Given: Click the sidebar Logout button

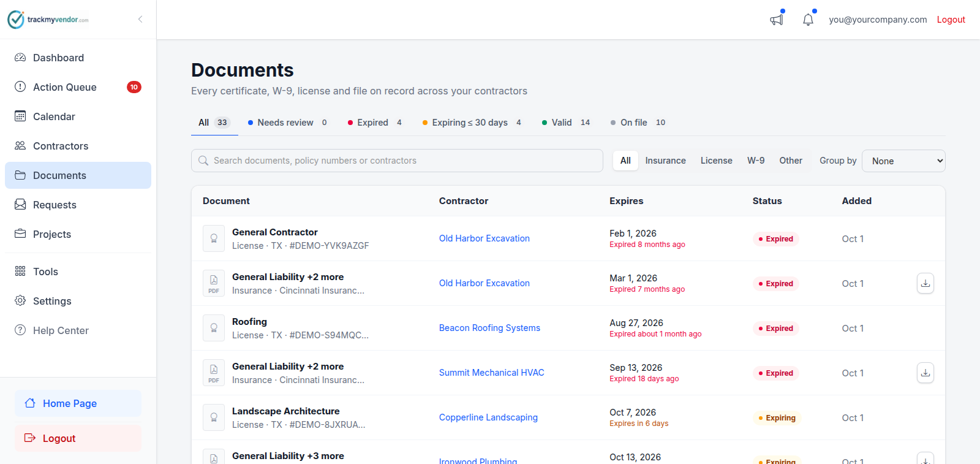Looking at the screenshot, I should pyautogui.click(x=78, y=438).
